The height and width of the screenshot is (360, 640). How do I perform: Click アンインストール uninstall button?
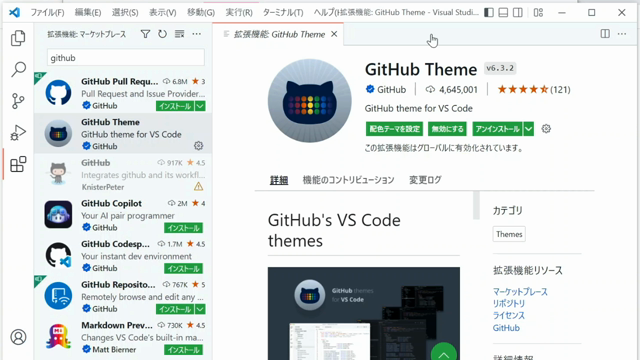(497, 129)
